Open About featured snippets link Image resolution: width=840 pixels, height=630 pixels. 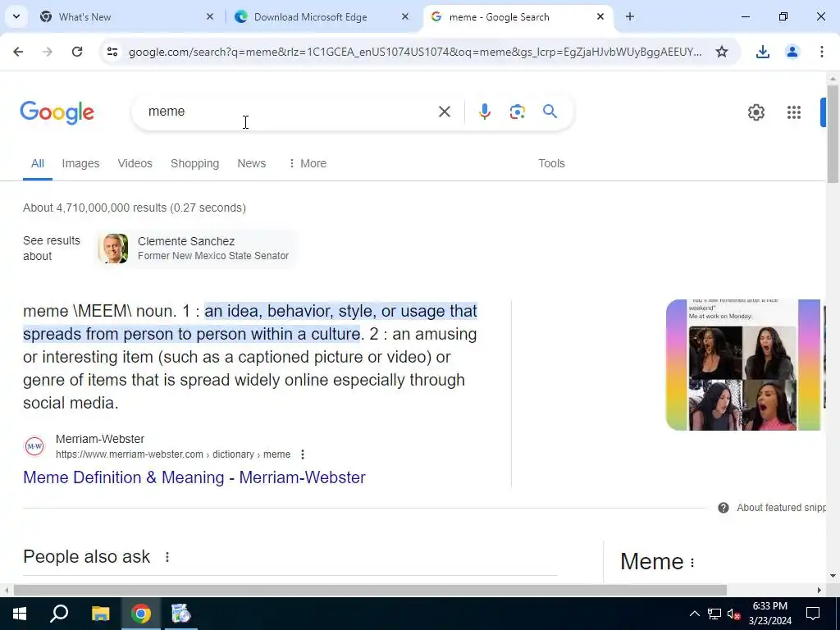coord(781,508)
